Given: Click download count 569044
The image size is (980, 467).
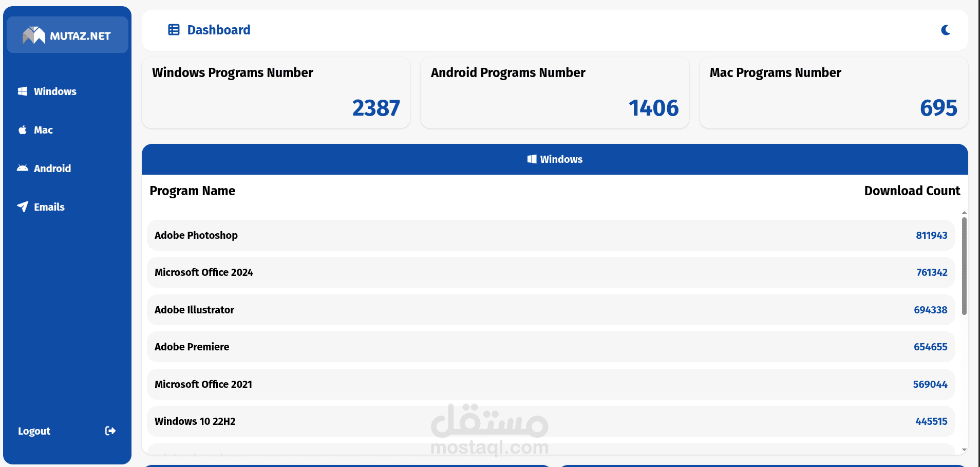Looking at the screenshot, I should coord(930,384).
